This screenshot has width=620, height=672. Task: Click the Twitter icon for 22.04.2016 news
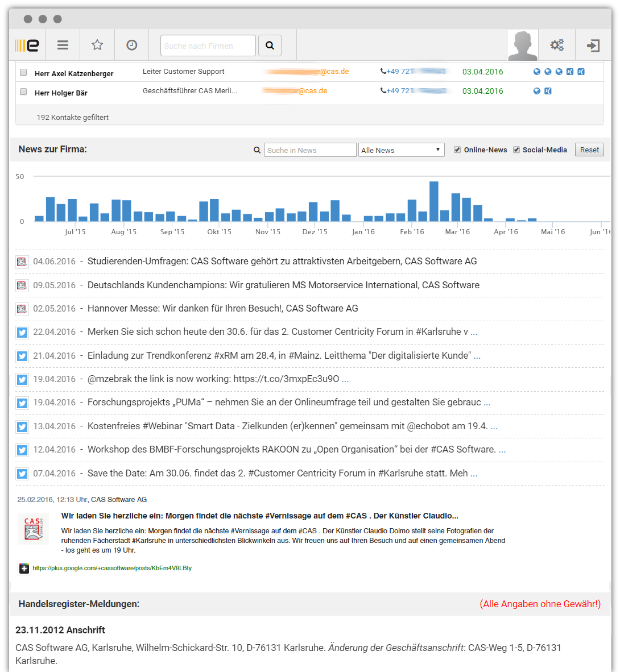[22, 333]
